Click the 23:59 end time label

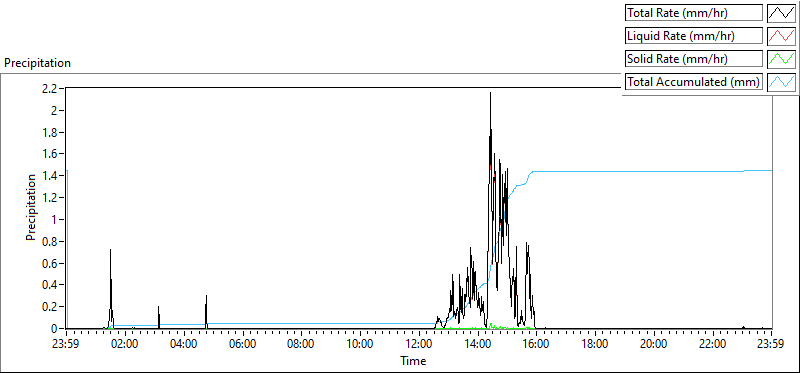point(772,343)
